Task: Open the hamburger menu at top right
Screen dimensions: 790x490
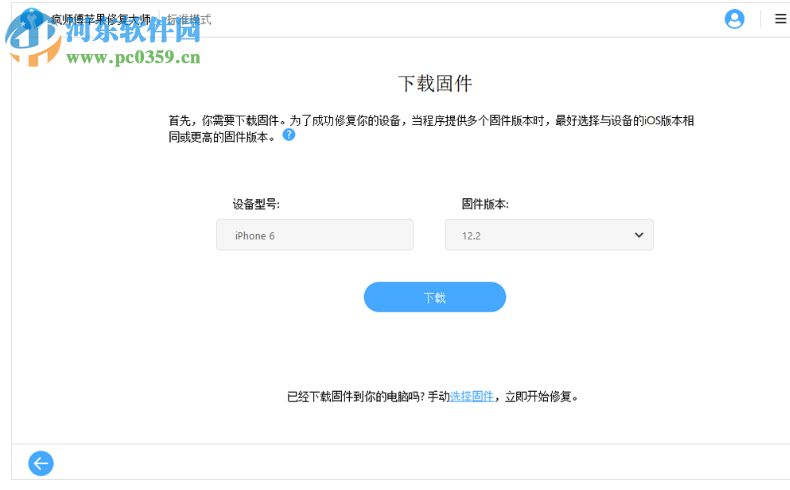Action: coord(780,19)
